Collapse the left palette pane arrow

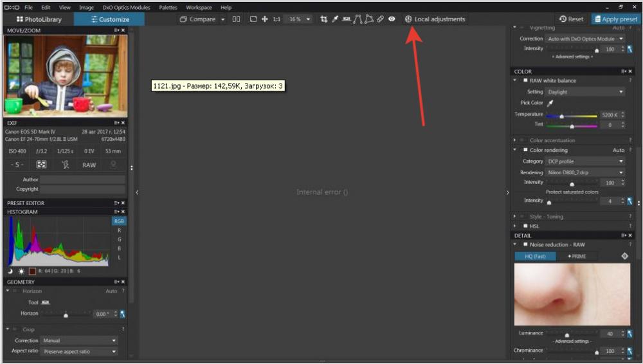coord(137,192)
